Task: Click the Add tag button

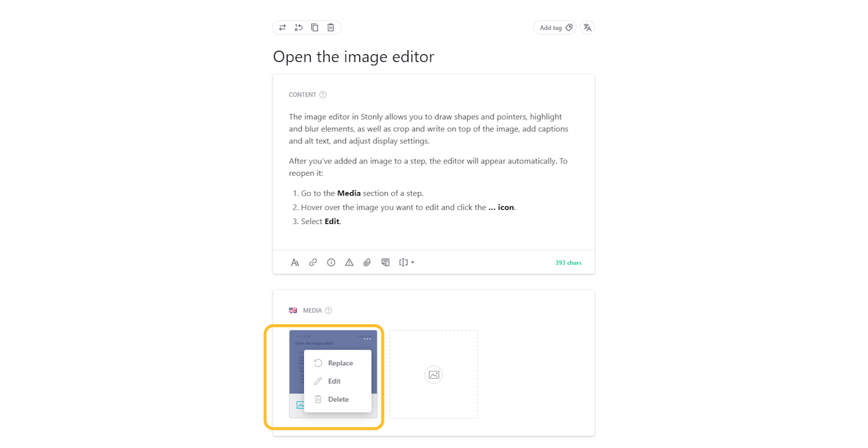Action: click(554, 27)
